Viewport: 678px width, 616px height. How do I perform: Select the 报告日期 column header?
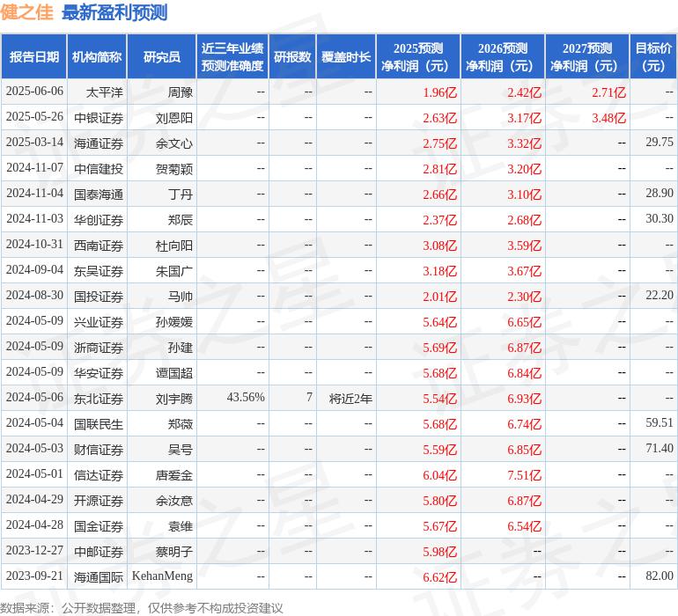click(x=33, y=56)
